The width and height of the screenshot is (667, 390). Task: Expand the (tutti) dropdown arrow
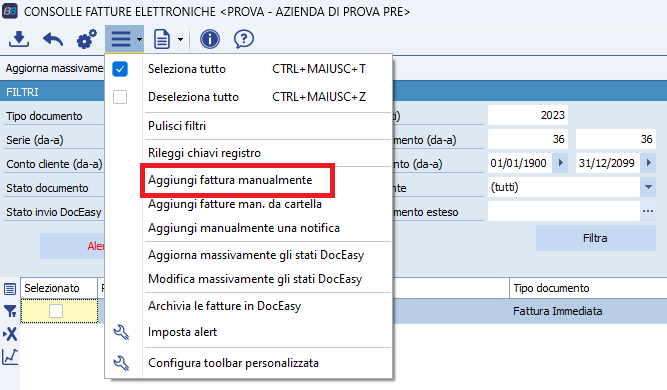tap(648, 187)
